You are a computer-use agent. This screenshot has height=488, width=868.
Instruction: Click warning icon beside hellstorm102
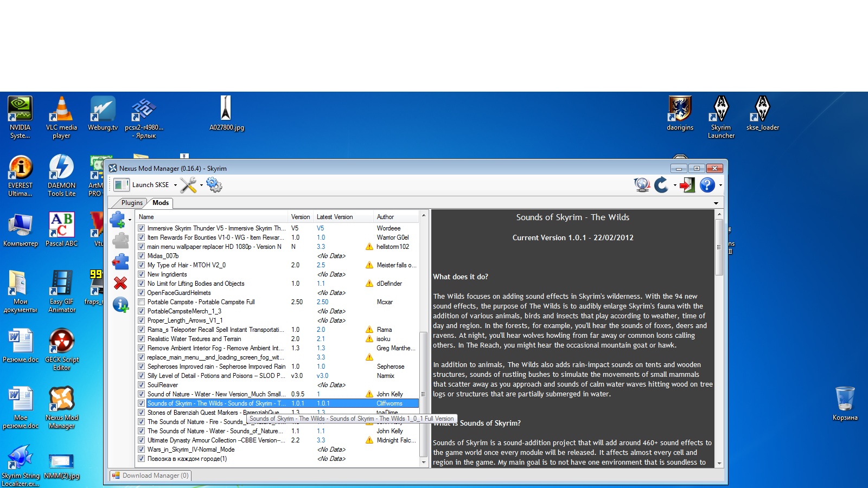[369, 247]
